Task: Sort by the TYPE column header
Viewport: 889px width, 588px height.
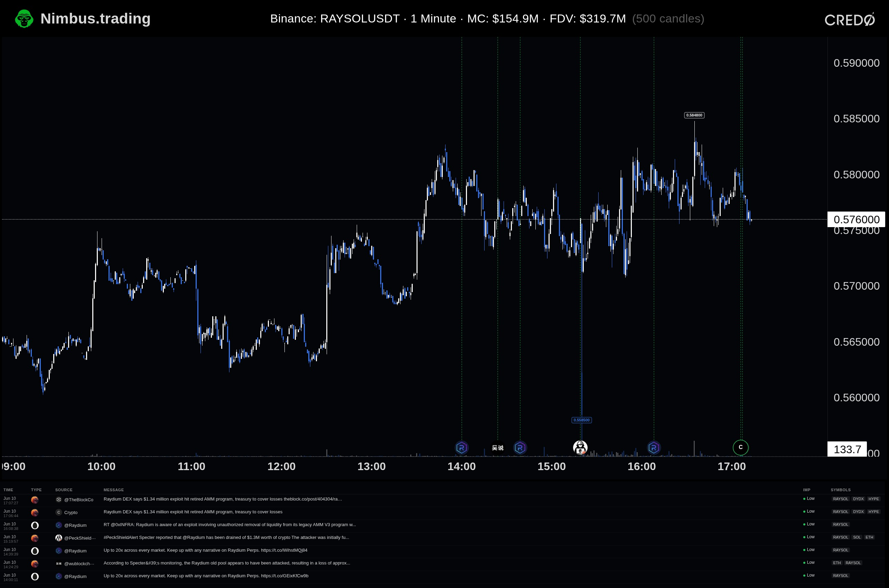Action: [x=36, y=490]
